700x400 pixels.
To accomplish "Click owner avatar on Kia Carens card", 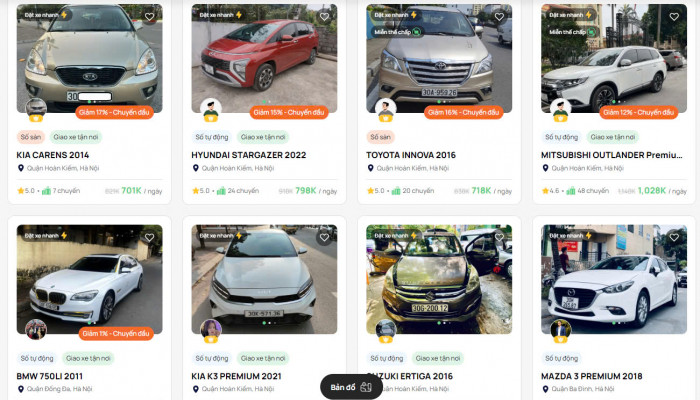I will (x=36, y=109).
